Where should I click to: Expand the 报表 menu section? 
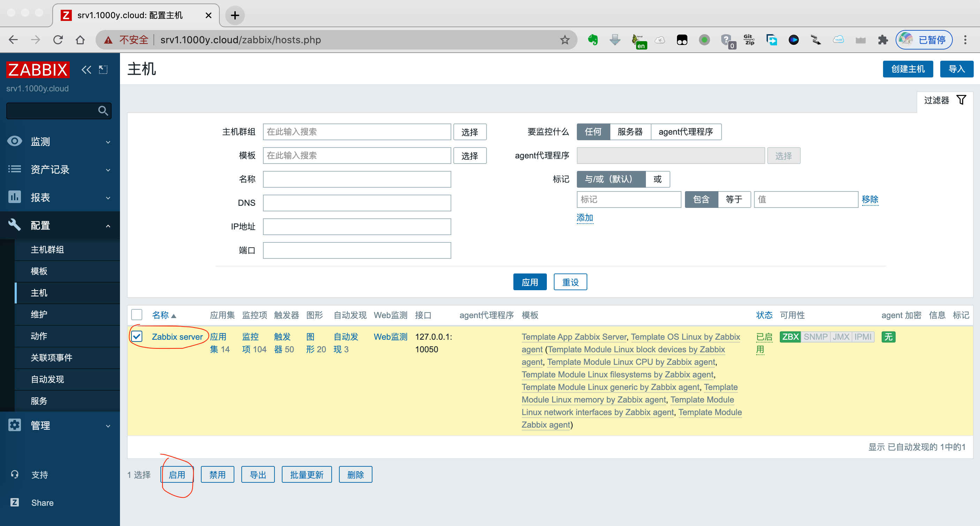pyautogui.click(x=60, y=197)
